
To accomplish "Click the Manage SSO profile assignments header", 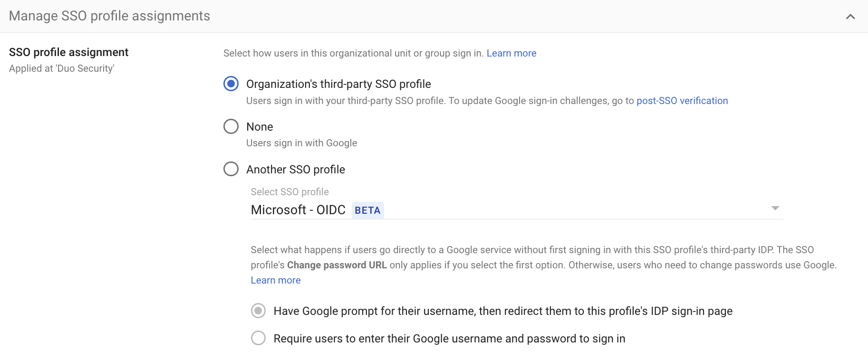I will point(109,16).
